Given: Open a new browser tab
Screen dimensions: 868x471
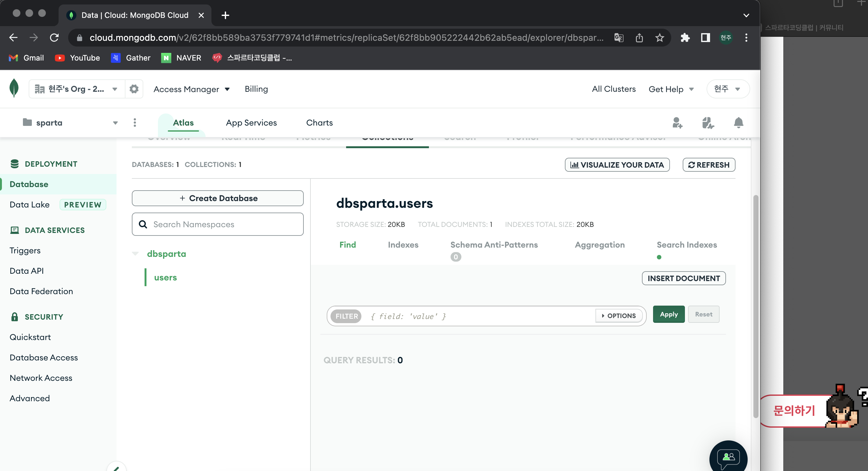Looking at the screenshot, I should tap(225, 15).
